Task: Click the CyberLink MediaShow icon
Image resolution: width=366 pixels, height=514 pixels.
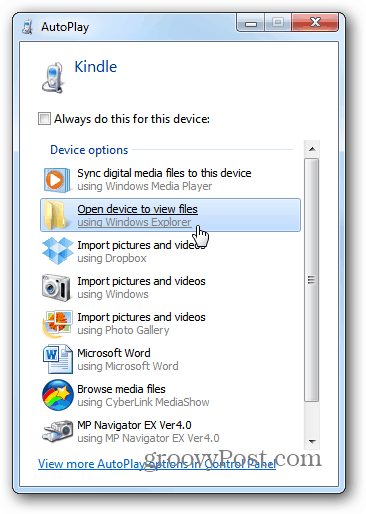Action: pos(58,395)
